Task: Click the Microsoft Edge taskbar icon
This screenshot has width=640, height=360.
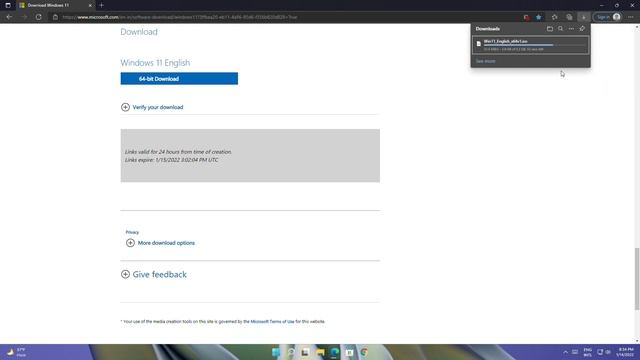Action: point(335,352)
